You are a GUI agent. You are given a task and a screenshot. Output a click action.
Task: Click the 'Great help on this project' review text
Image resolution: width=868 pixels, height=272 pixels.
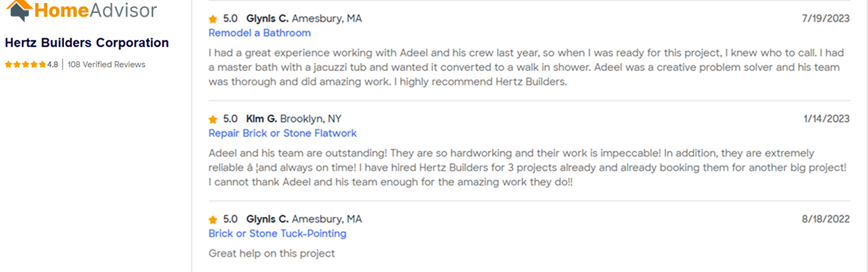(272, 254)
